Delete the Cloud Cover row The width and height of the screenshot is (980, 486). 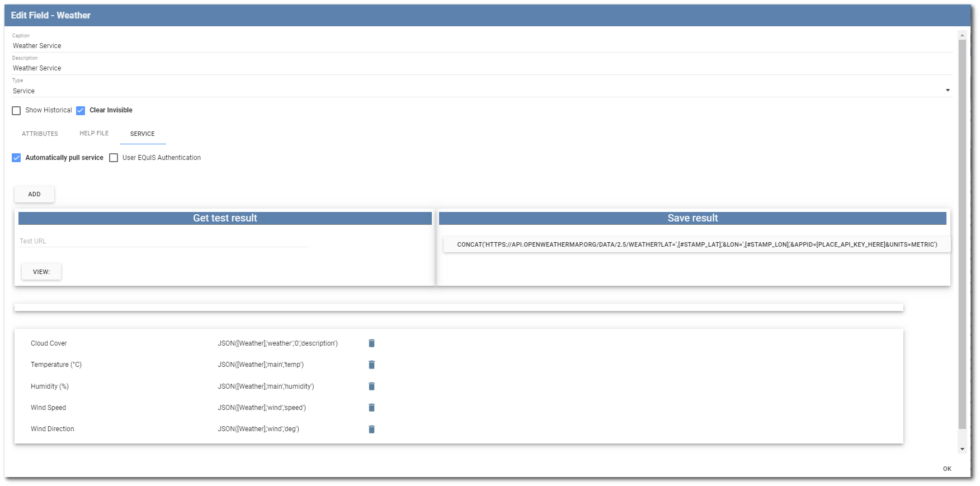click(x=371, y=343)
